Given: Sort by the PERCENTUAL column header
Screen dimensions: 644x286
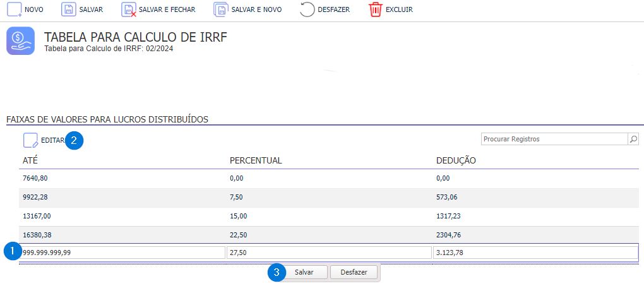Looking at the screenshot, I should pos(256,160).
